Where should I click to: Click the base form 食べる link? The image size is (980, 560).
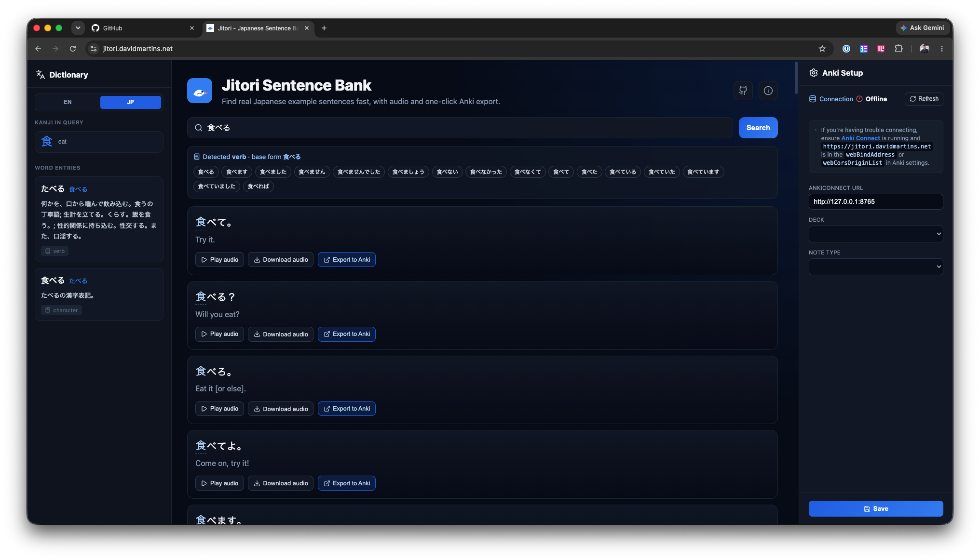pyautogui.click(x=292, y=157)
